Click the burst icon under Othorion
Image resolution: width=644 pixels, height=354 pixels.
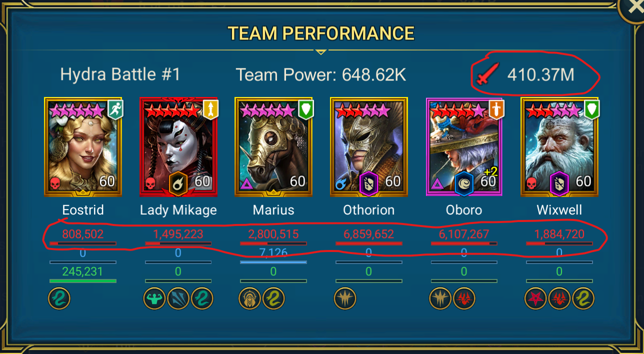[x=345, y=299]
